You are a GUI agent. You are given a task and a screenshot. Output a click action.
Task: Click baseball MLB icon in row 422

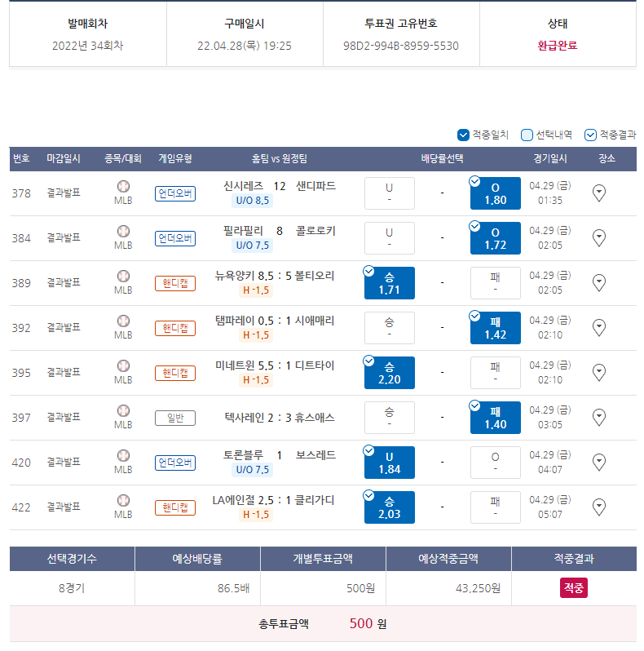123,500
